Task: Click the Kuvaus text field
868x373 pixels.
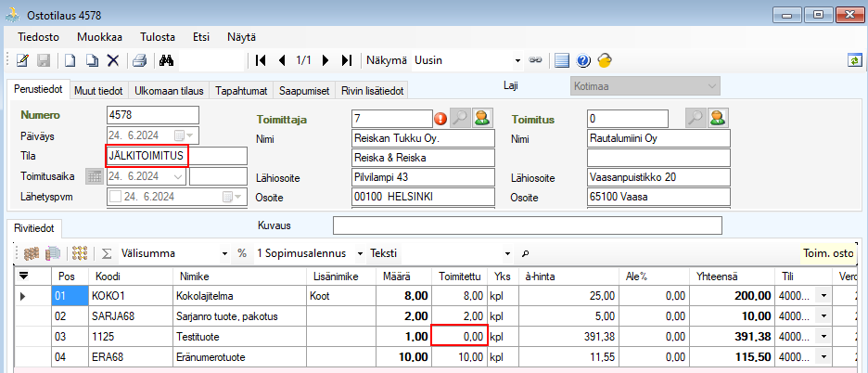Action: point(526,225)
